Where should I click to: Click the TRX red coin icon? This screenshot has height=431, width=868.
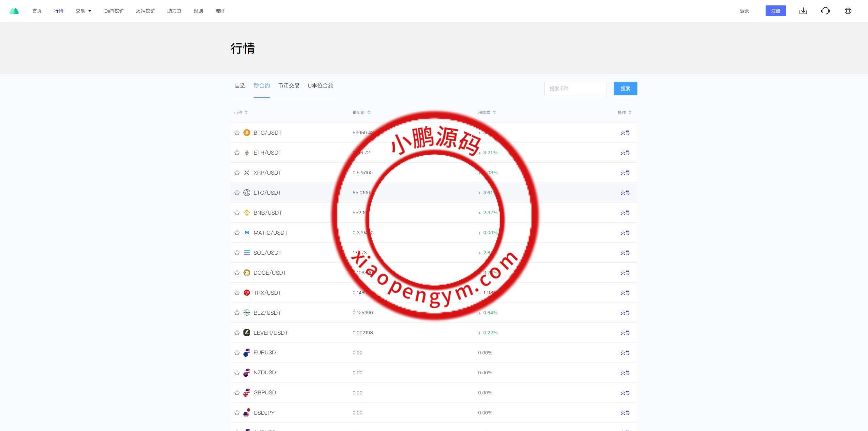(x=247, y=293)
